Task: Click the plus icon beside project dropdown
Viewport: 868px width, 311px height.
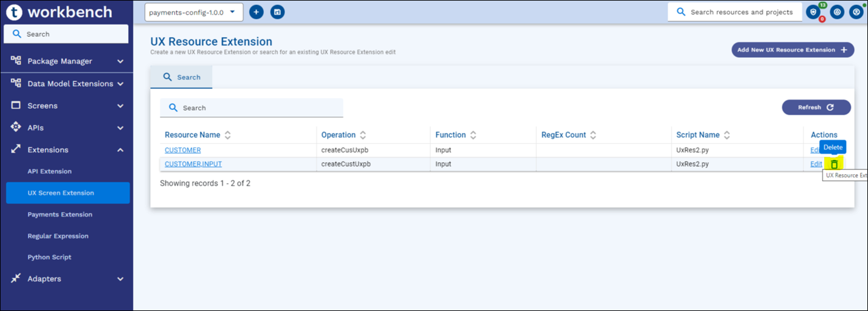Action: [257, 12]
